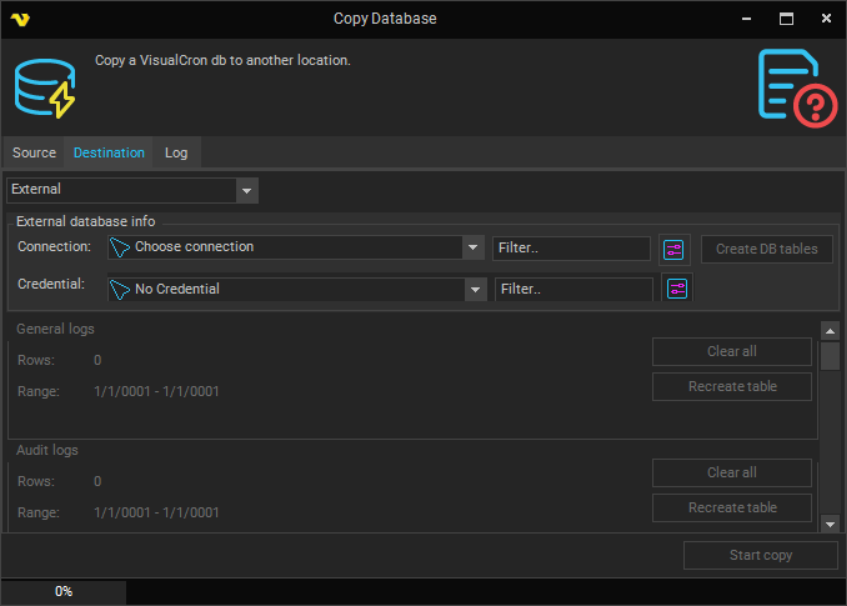Click the Rows value 0 under Audit logs

[x=97, y=481]
